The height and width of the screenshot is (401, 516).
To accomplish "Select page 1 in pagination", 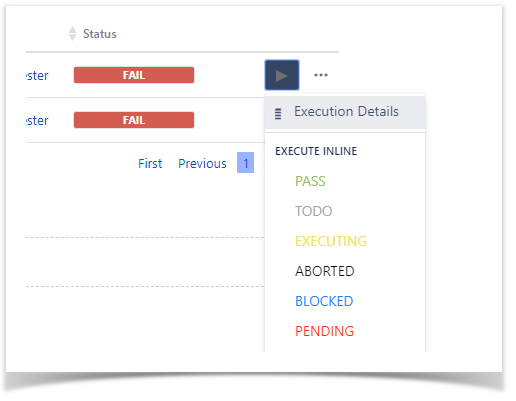I will point(245,163).
